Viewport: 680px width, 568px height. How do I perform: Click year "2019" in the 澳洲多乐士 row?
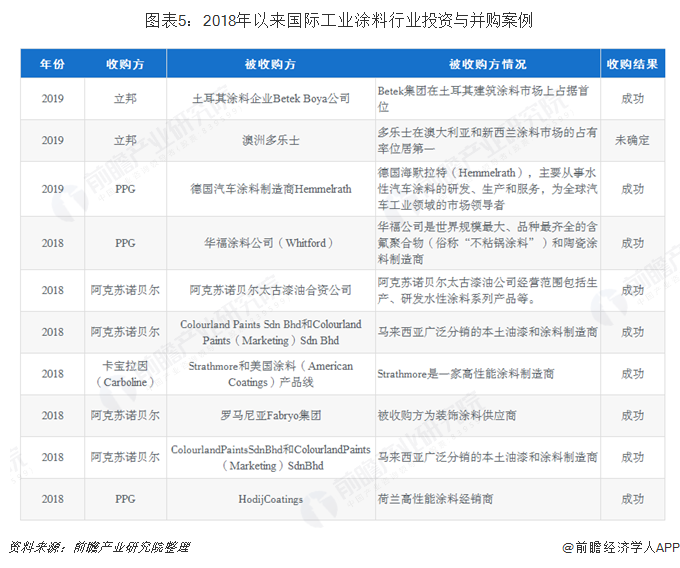click(52, 140)
